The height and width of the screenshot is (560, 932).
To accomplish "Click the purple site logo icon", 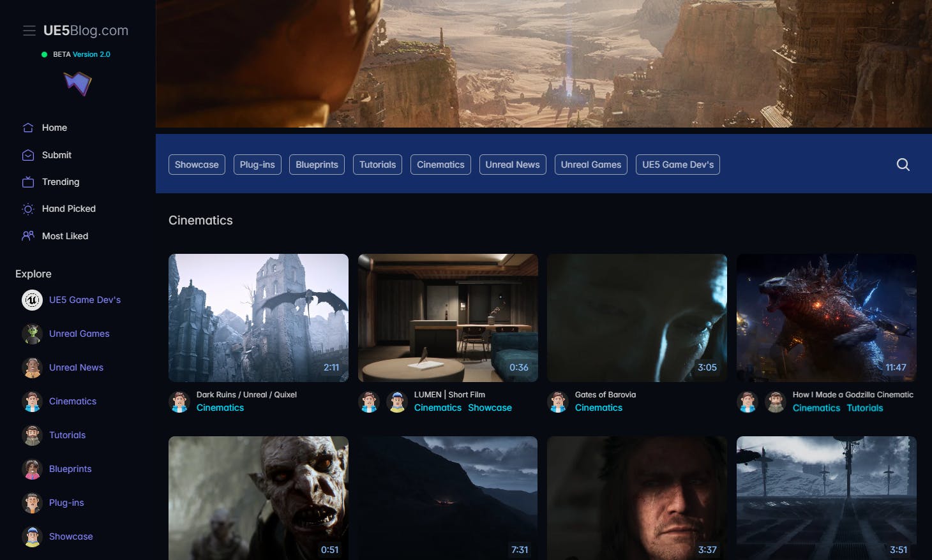I will tap(77, 84).
